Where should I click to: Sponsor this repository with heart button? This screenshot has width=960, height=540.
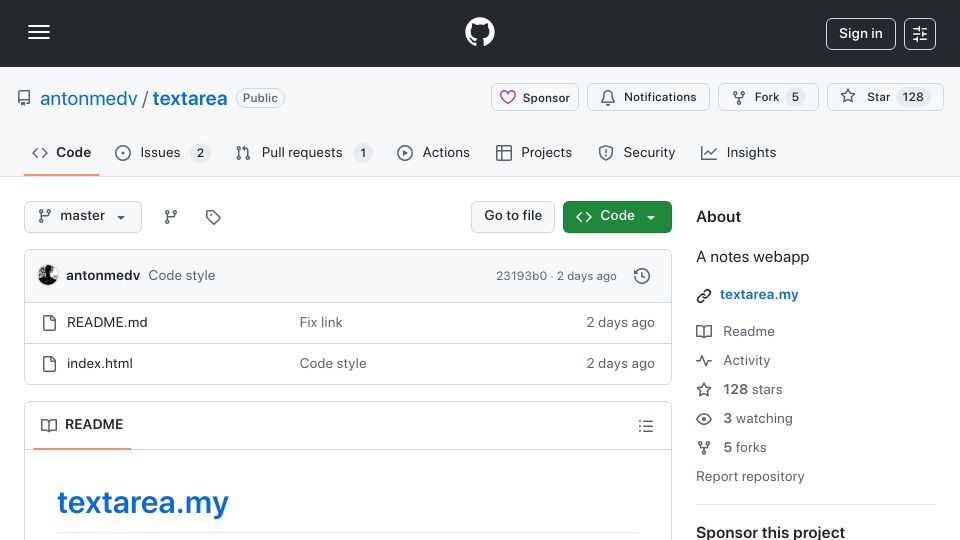(x=534, y=97)
